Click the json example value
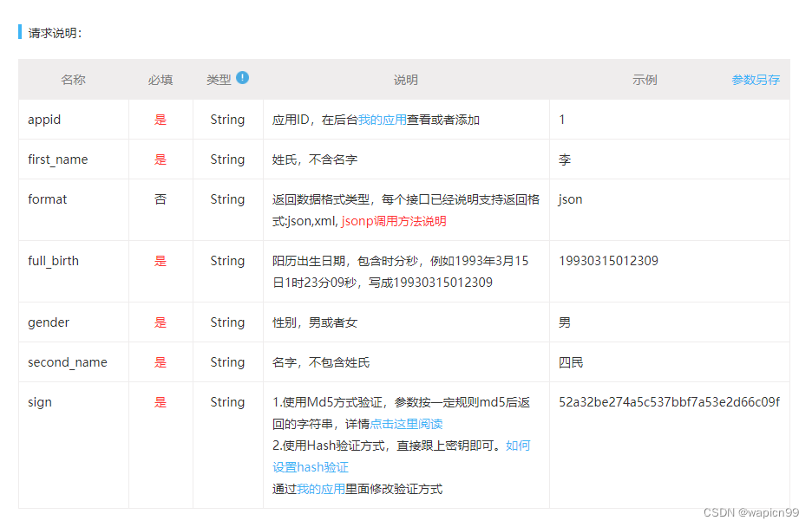This screenshot has width=812, height=527. [570, 199]
